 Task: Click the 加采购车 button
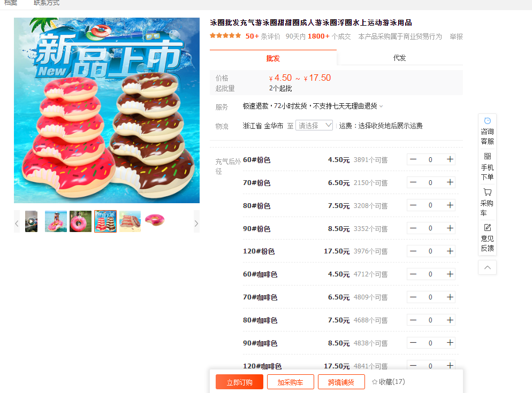point(291,382)
